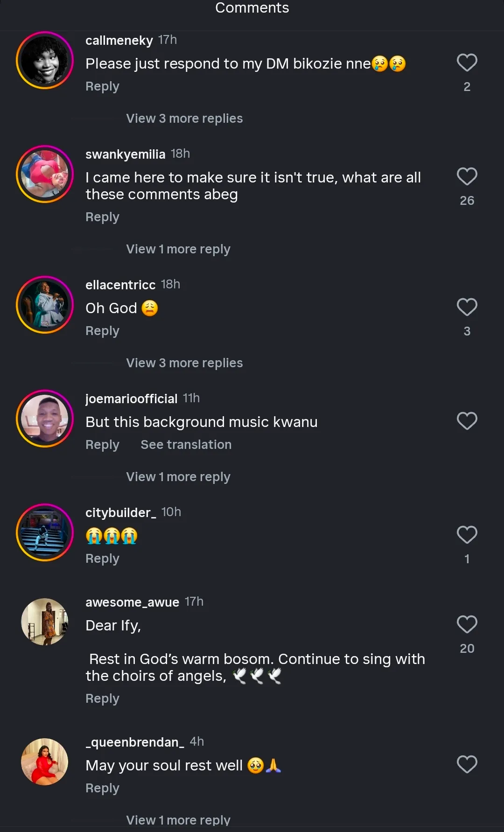Open joemarioofficial's profile picture
The width and height of the screenshot is (504, 832).
point(45,419)
